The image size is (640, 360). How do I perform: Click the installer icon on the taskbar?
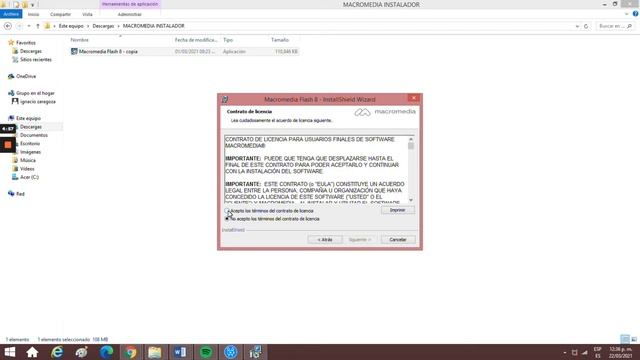click(x=256, y=352)
